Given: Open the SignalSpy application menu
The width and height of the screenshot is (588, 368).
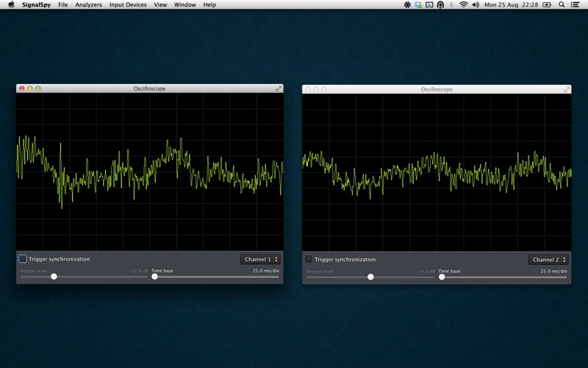Looking at the screenshot, I should [37, 4].
